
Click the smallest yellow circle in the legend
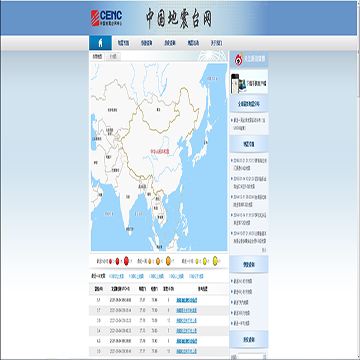click(x=196, y=261)
